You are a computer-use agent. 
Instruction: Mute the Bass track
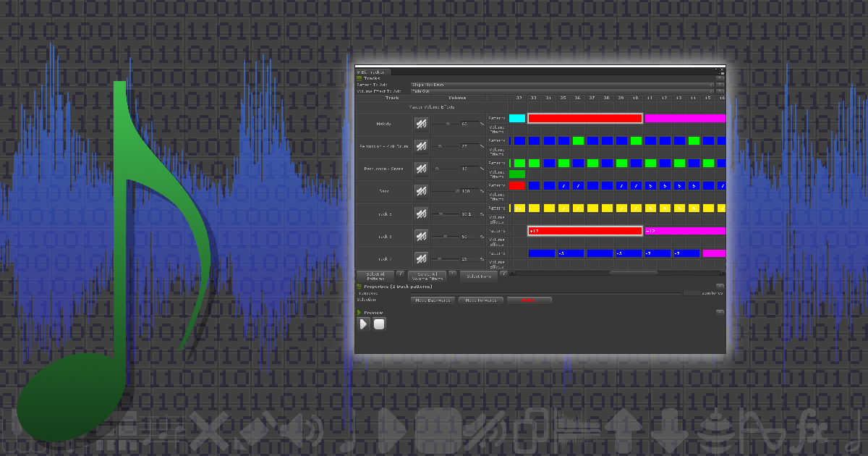[x=421, y=191]
